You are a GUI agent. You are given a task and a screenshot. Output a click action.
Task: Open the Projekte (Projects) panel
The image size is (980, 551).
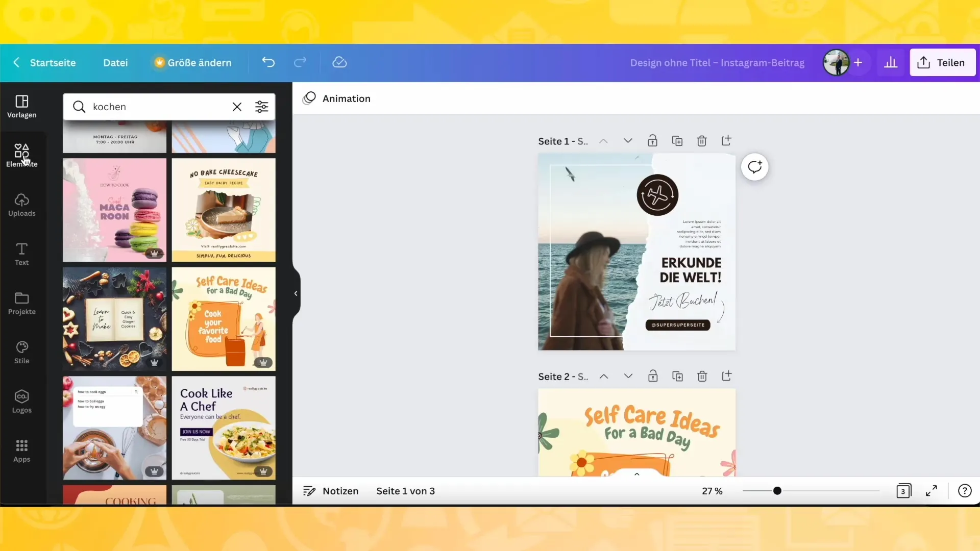[x=21, y=302]
